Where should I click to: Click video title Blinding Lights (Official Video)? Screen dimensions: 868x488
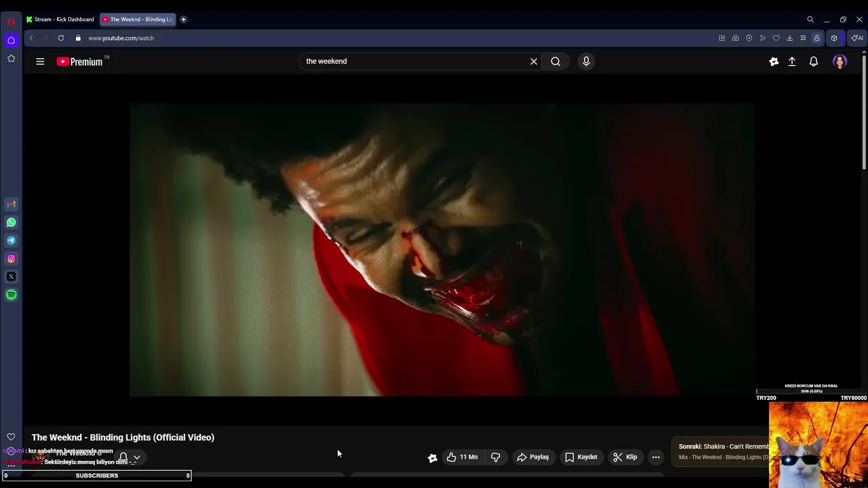(123, 438)
